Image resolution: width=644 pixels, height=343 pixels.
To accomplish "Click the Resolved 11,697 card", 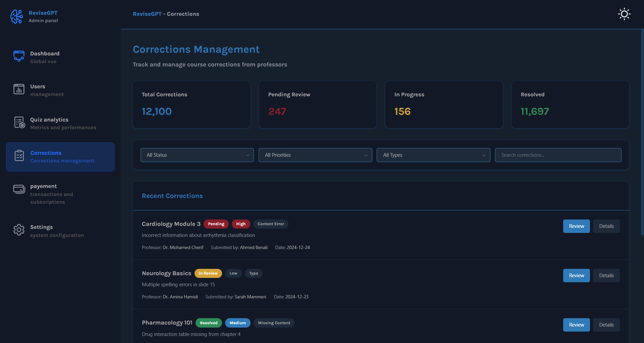I will [570, 105].
